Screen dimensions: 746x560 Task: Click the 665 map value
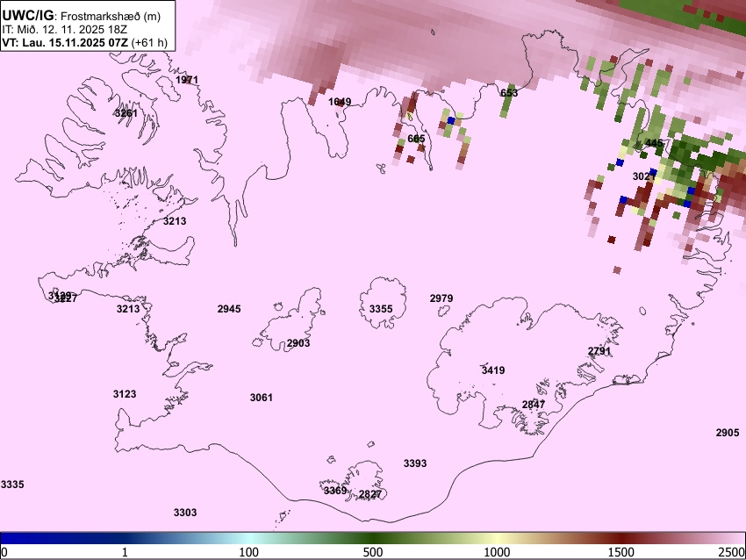click(x=416, y=139)
